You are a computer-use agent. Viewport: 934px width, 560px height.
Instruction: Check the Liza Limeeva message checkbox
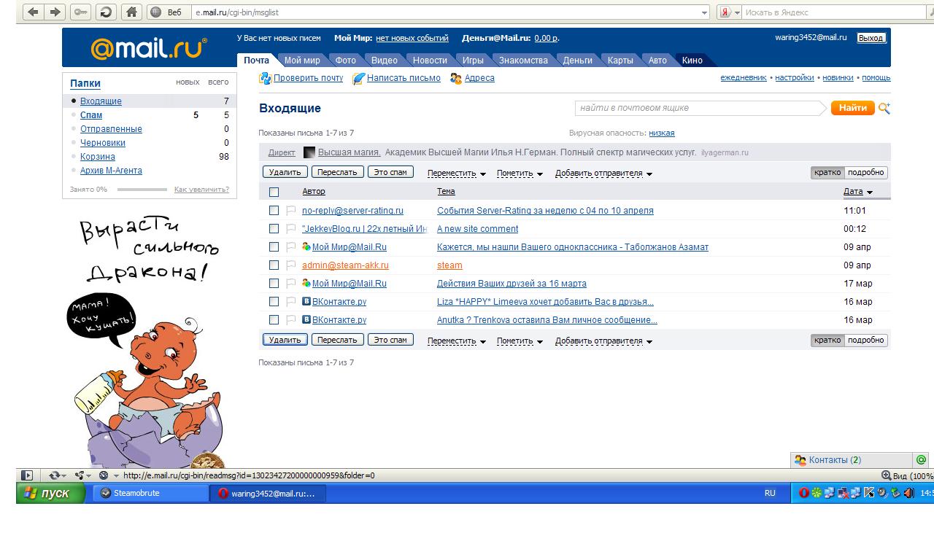[274, 302]
